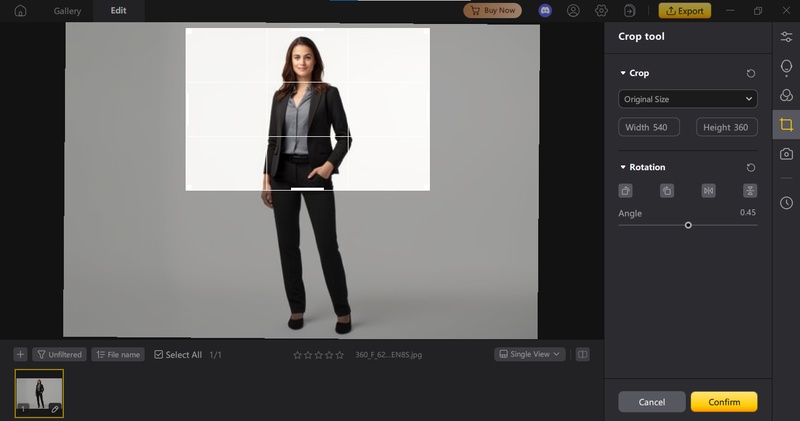Click the filename 360_F_62...EN8S.jpg

click(388, 355)
